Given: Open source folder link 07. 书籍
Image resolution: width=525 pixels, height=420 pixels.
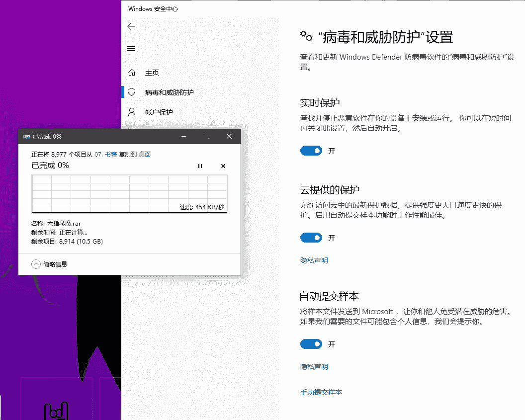Looking at the screenshot, I should 105,154.
